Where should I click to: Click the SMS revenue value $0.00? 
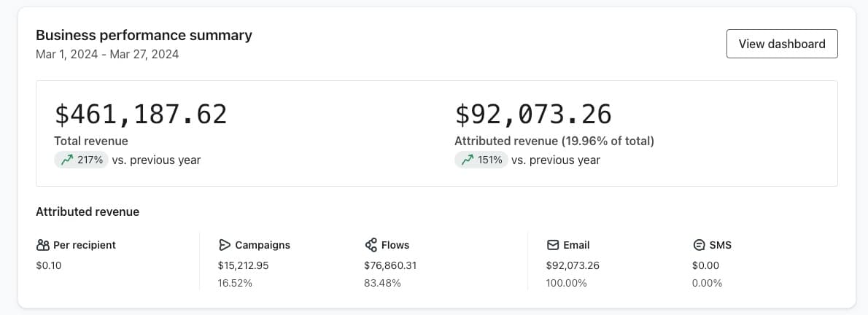705,265
